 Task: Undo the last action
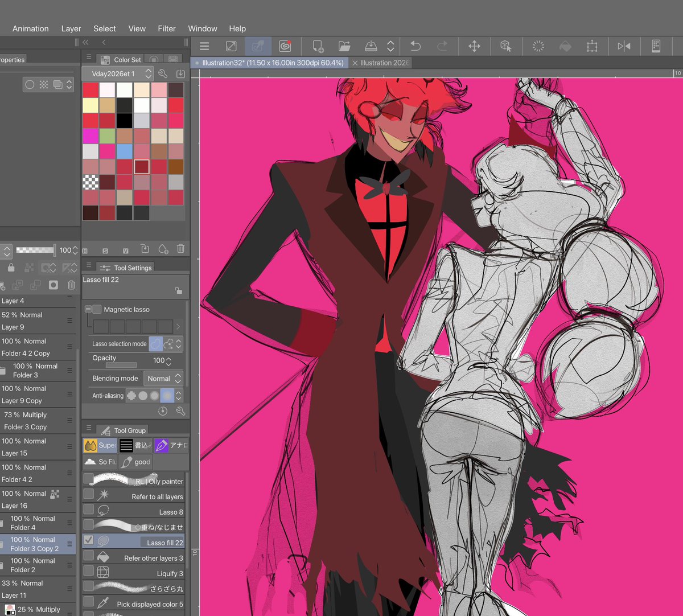click(415, 46)
